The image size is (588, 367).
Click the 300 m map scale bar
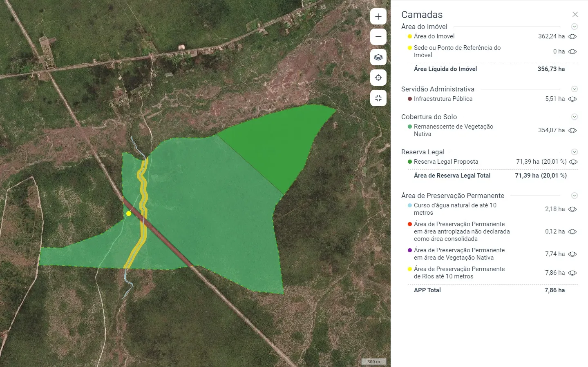pyautogui.click(x=373, y=362)
